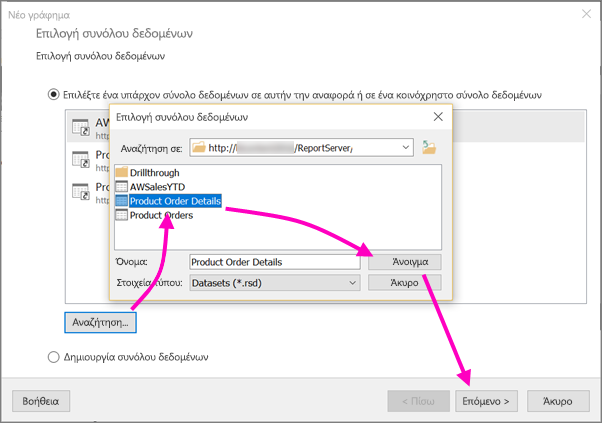Click the Αναζήτηση... browse button
Viewport: 602px width, 423px height.
(100, 322)
